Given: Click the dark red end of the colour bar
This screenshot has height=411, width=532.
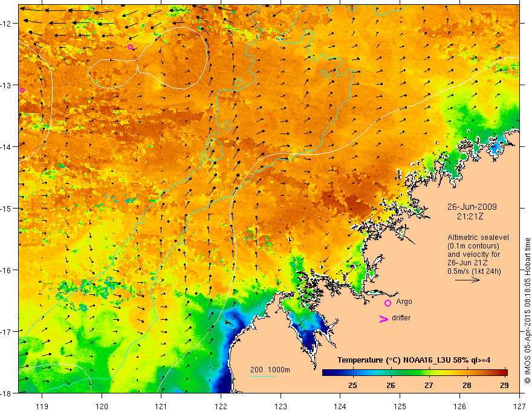Looking at the screenshot, I should pos(504,372).
